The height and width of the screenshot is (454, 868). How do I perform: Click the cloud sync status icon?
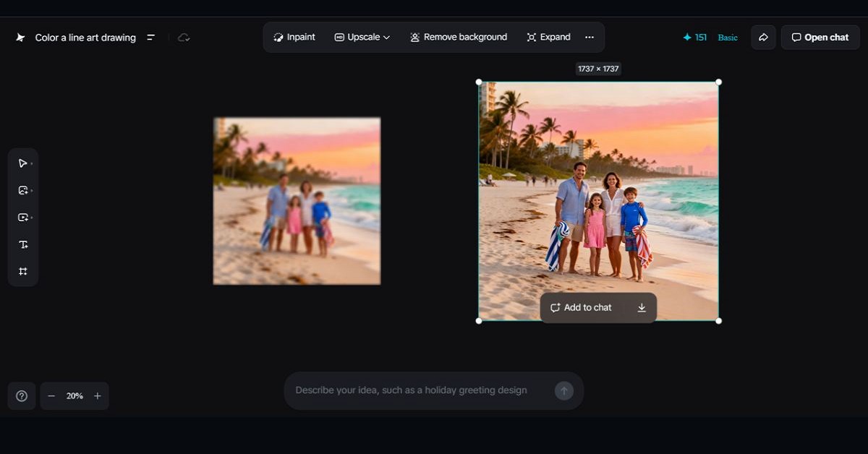183,37
